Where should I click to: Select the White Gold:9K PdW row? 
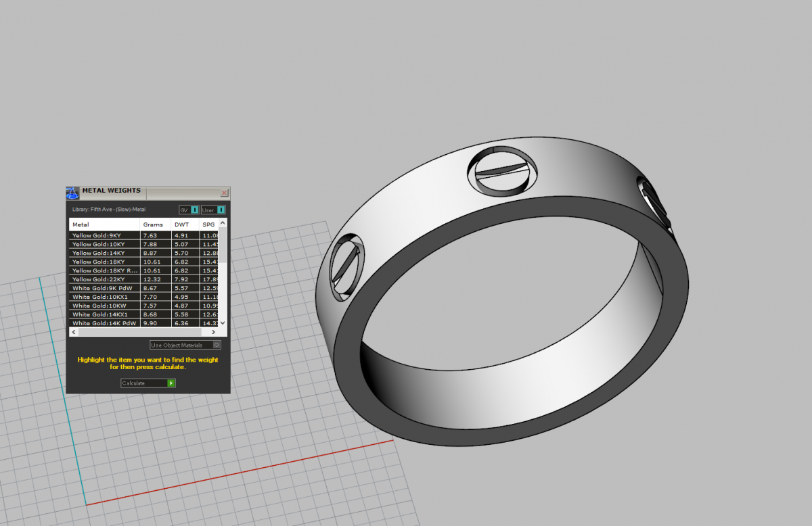click(x=143, y=287)
